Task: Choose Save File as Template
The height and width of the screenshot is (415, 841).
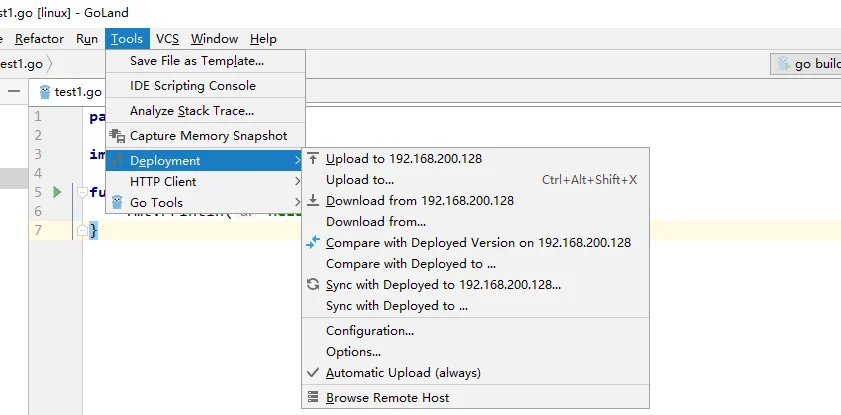Action: point(205,61)
